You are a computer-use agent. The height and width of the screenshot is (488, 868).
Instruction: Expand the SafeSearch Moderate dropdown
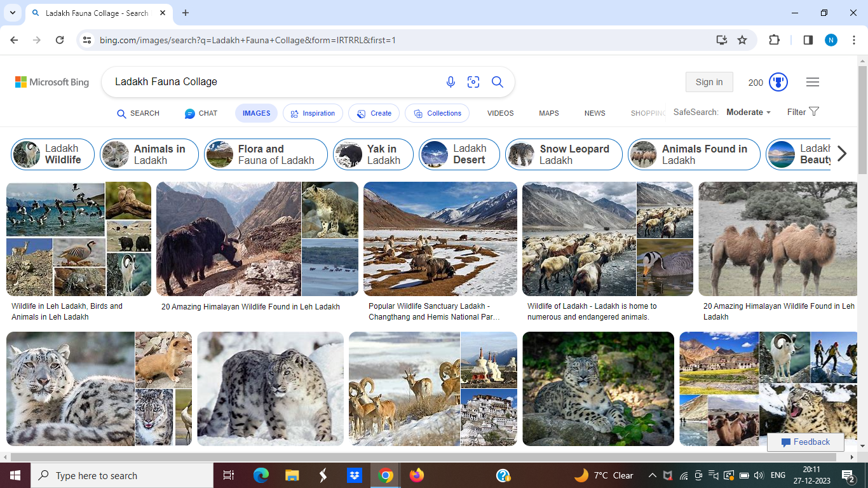(749, 112)
